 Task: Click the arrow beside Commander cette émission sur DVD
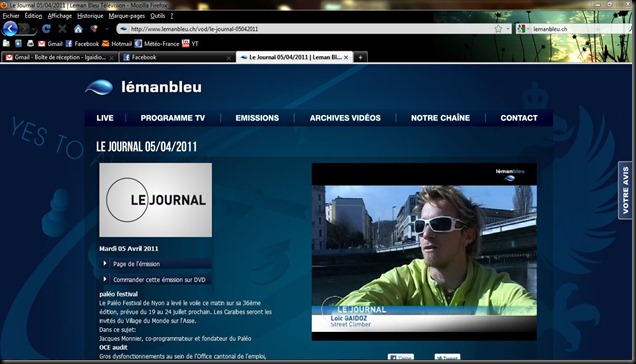(x=105, y=279)
